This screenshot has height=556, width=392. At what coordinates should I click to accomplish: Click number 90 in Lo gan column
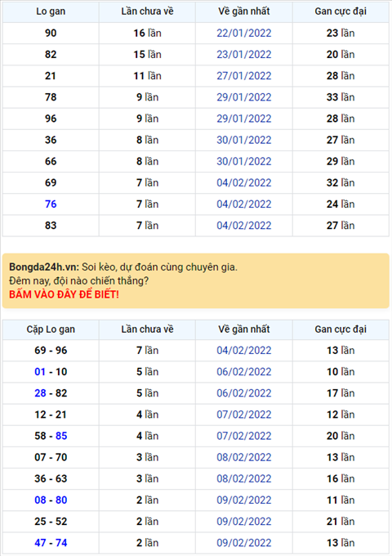click(x=51, y=33)
